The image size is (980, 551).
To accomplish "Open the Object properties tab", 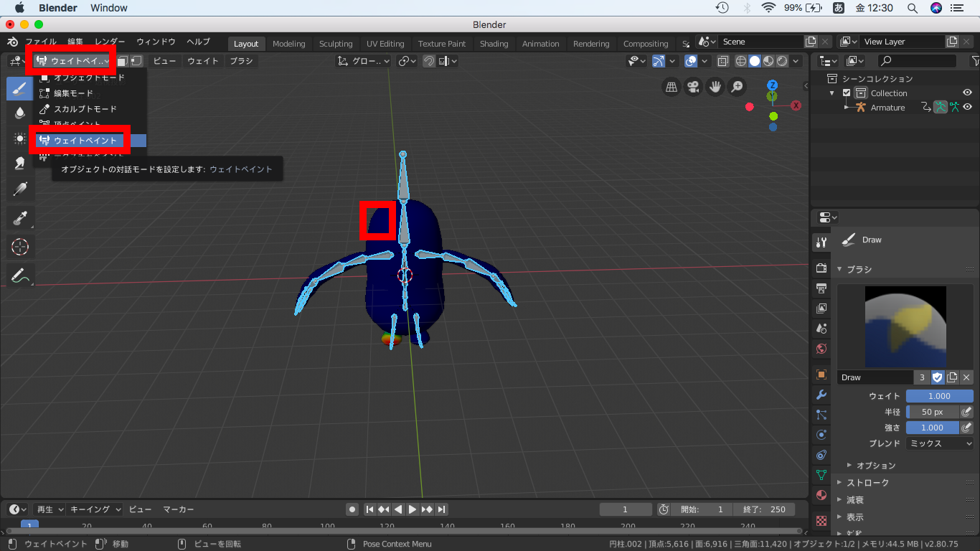I will pos(821,375).
